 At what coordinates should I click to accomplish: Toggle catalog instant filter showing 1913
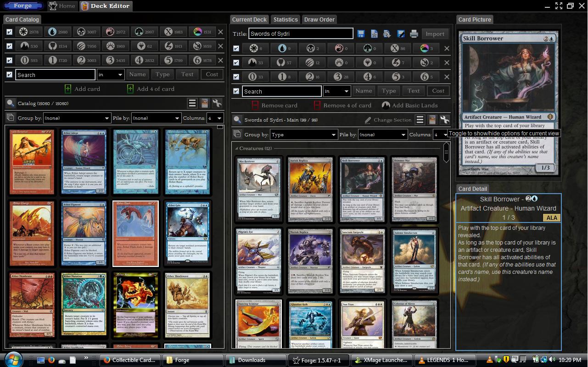click(174, 46)
